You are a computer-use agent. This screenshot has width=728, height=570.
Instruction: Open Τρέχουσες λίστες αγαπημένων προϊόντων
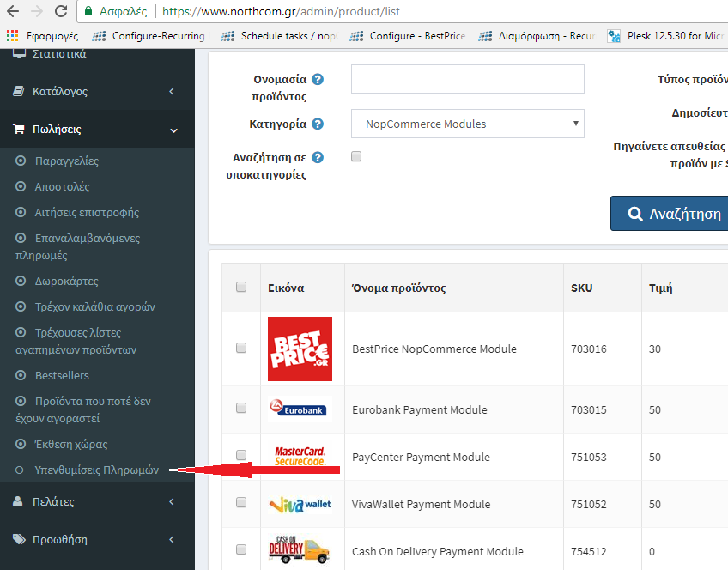(76, 341)
